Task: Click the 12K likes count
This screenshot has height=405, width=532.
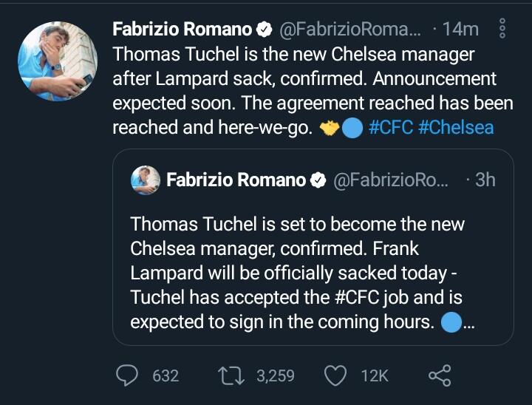Action: (374, 375)
